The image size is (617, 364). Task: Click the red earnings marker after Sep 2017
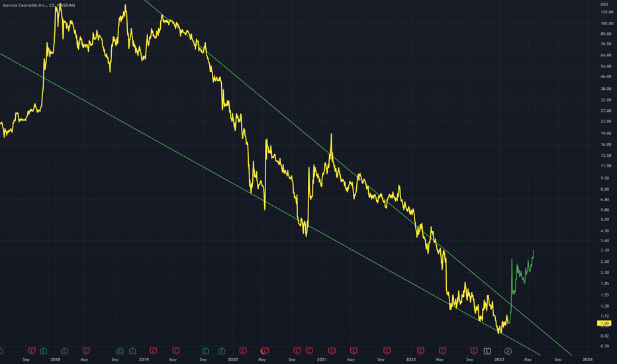click(32, 351)
